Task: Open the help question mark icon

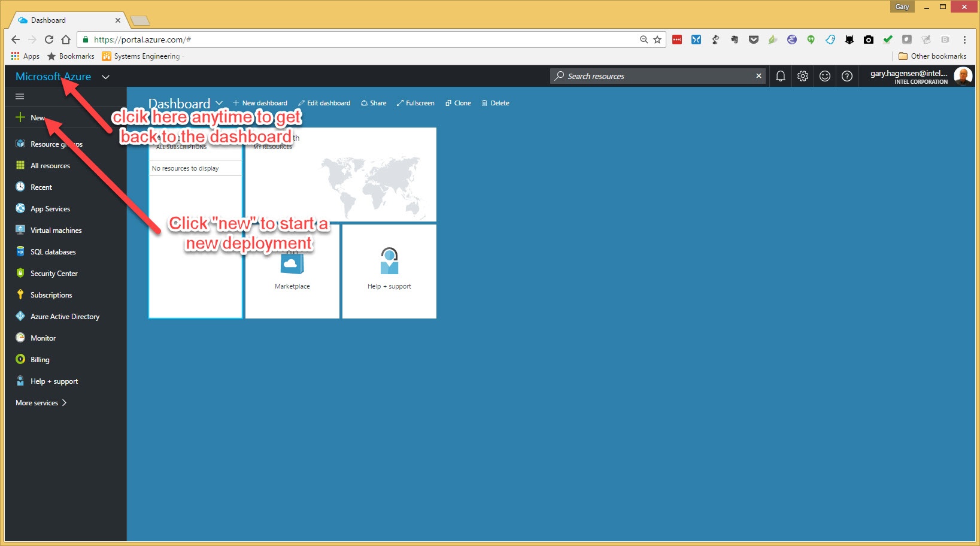Action: click(x=847, y=76)
